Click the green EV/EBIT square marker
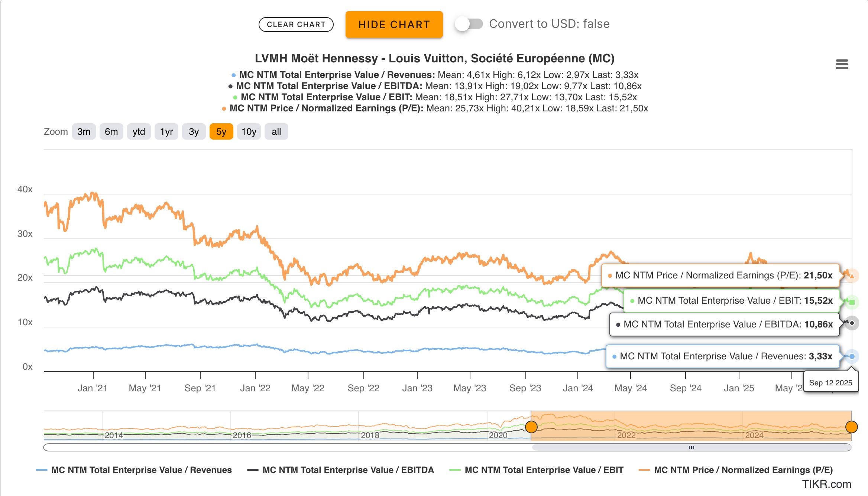The height and width of the screenshot is (496, 868). point(852,302)
